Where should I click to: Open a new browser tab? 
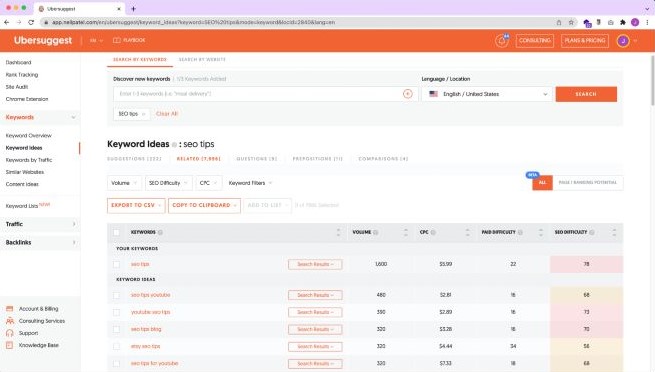133,8
